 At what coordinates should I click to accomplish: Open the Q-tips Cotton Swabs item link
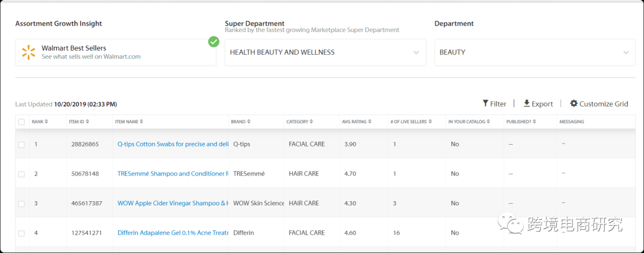173,144
